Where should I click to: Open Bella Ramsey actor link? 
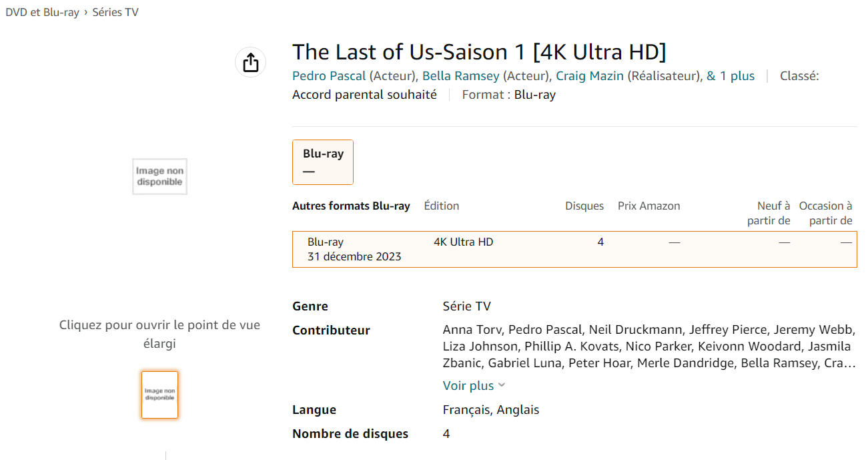coord(460,76)
